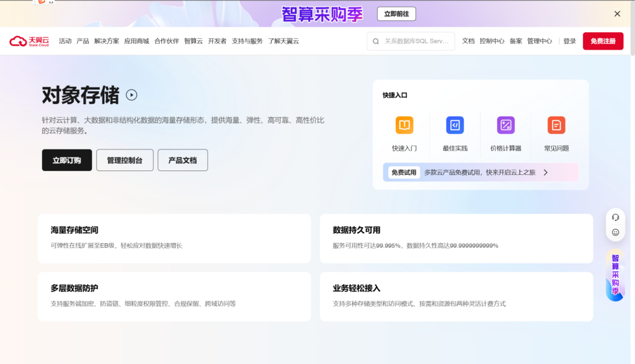Screen dimensions: 635x364
Task: Click the 天翼云 State Cloud logo
Action: (x=29, y=41)
